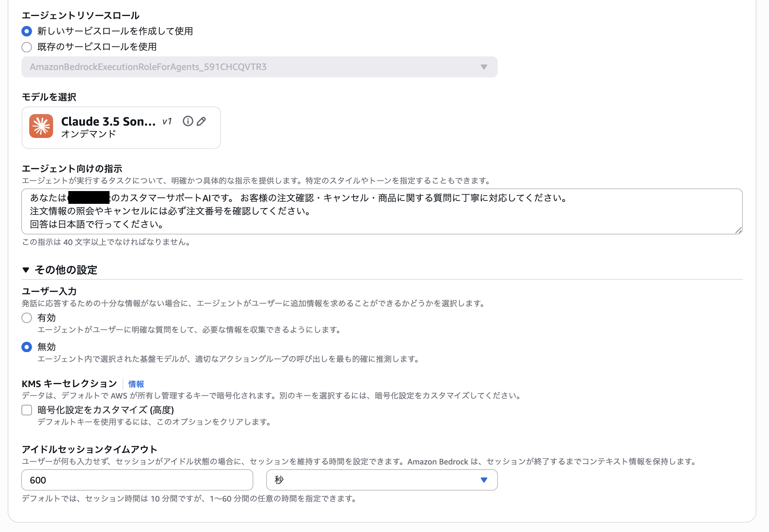
Task: Select 新しいサービスロールを作成して使用
Action: pyautogui.click(x=26, y=31)
